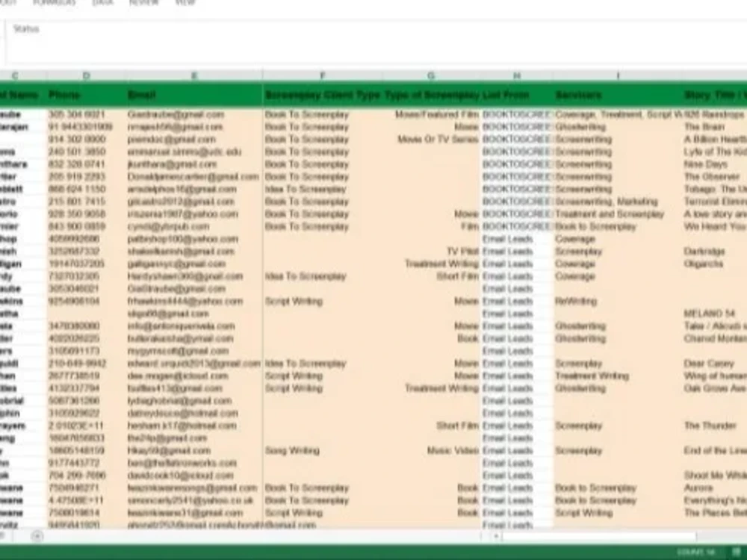
Task: Select 'Film' cell in cyndi@ybrpub.com row
Action: click(x=432, y=227)
